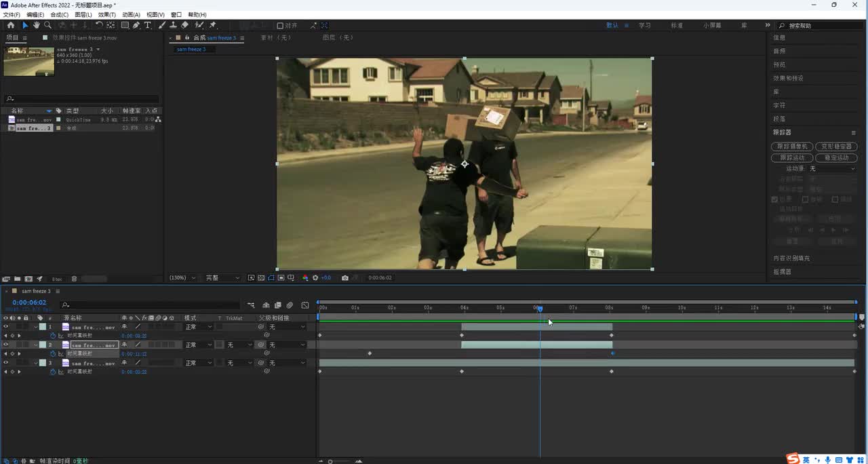This screenshot has width=868, height=464.
Task: Click the 跟踪摄像机 button
Action: click(x=791, y=147)
